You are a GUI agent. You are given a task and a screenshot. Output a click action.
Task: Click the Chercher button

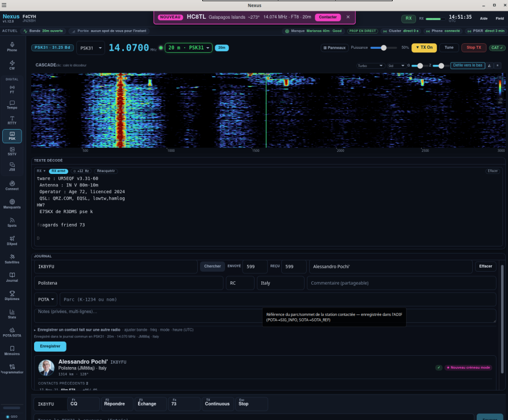213,267
